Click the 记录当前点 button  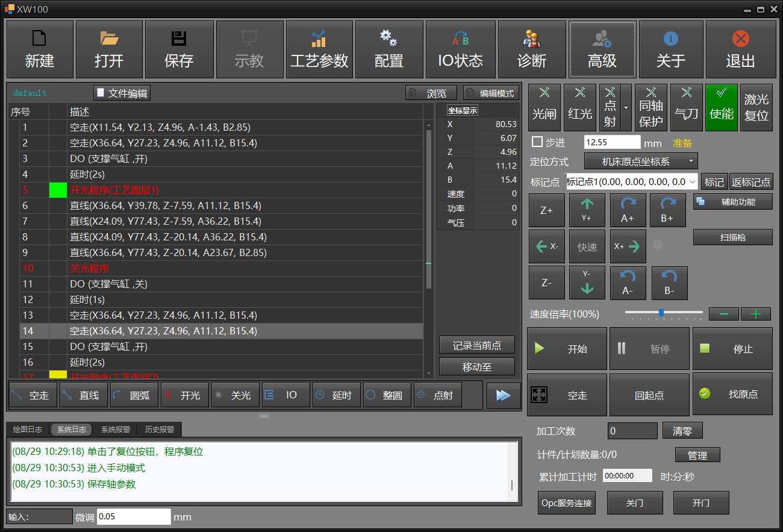coord(476,345)
